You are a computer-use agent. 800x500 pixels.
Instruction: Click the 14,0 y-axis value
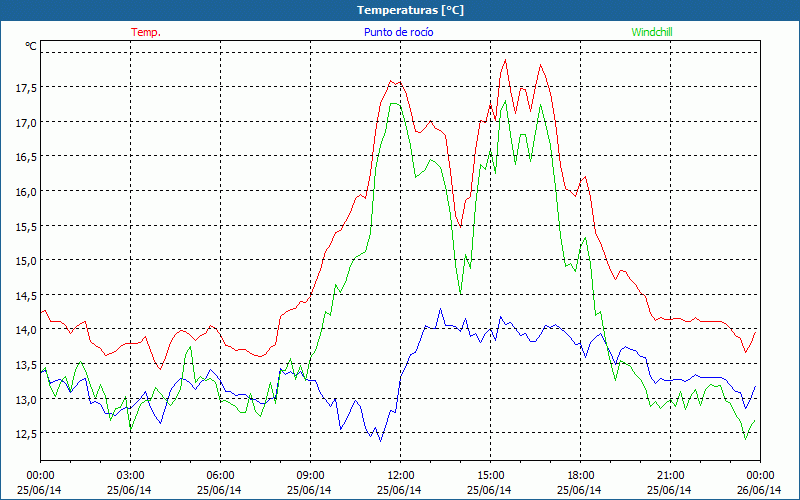[27, 330]
